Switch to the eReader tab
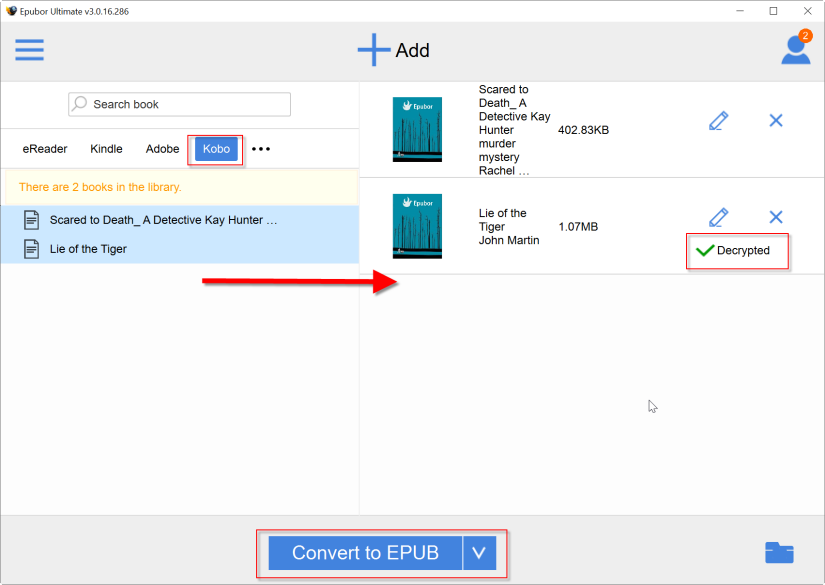The height and width of the screenshot is (585, 825). coord(45,149)
